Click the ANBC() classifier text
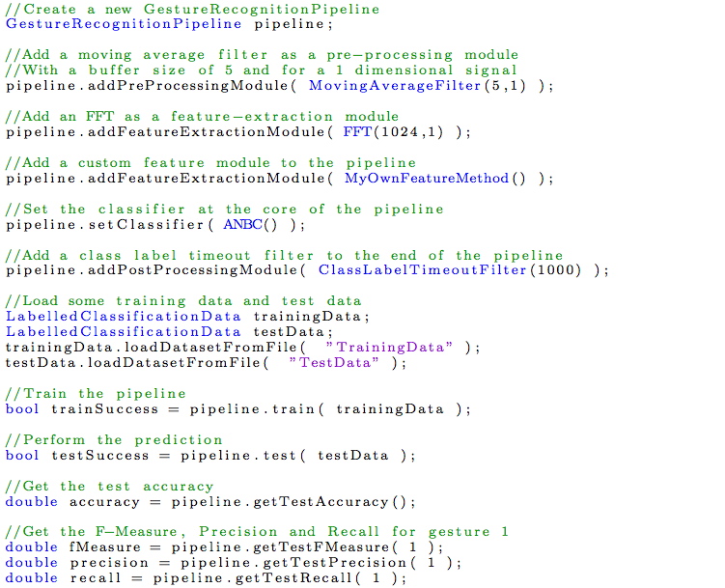The image size is (725, 588). click(x=250, y=225)
